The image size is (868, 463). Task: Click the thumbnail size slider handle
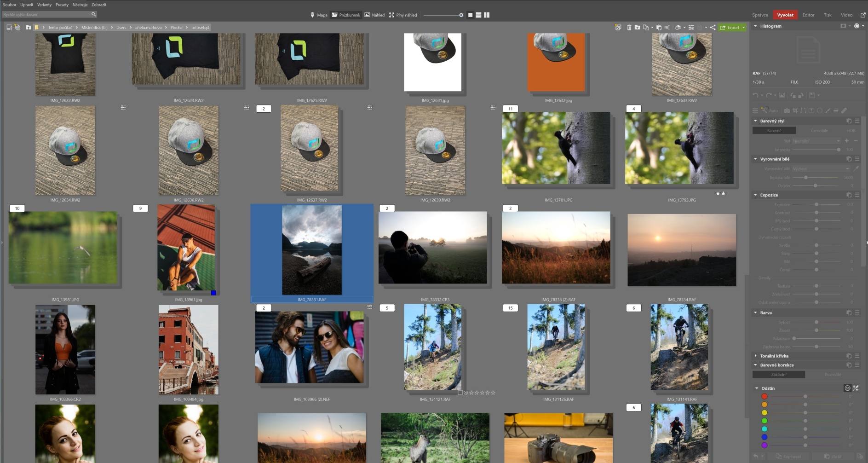click(x=461, y=15)
